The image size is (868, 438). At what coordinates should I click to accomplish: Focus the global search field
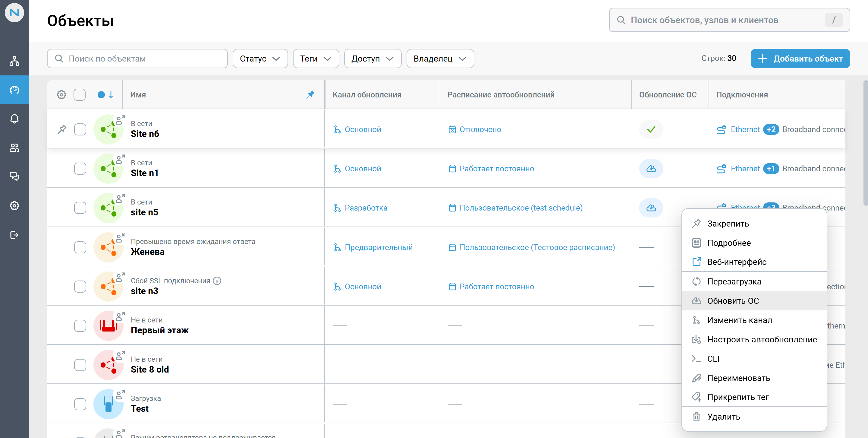[x=729, y=20]
